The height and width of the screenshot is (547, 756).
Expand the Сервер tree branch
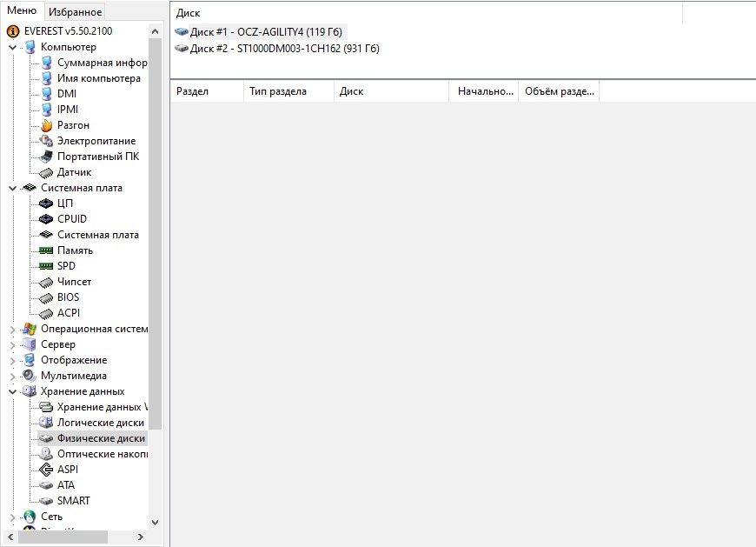(x=12, y=345)
